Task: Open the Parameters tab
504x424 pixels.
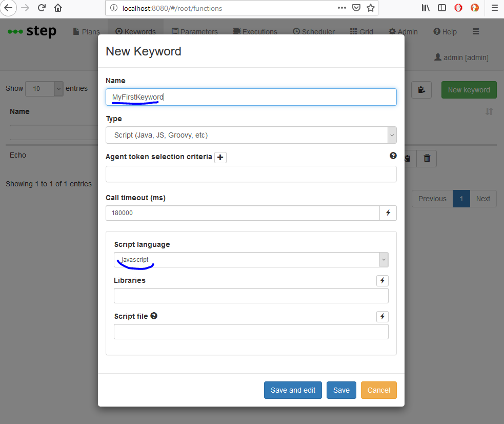Action: tap(194, 31)
